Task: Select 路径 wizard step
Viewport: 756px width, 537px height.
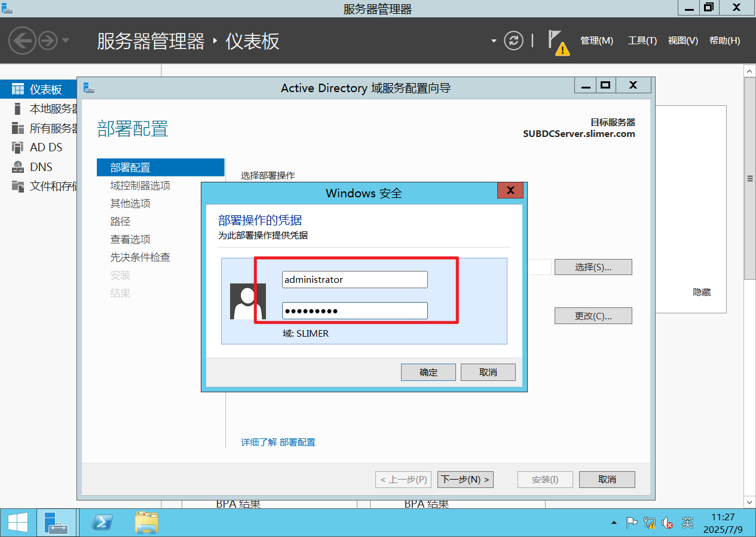Action: tap(120, 221)
